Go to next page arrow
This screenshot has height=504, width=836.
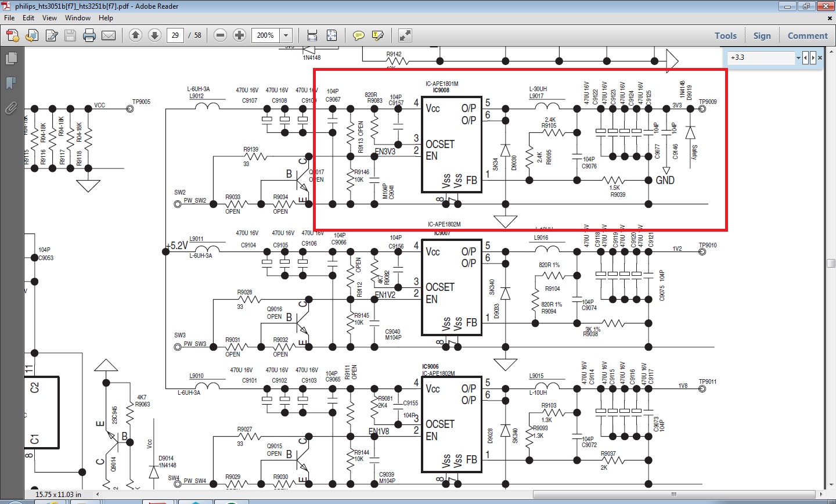154,35
